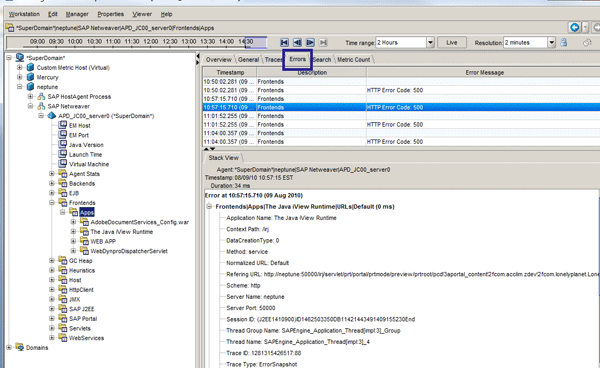Screen dimensions: 600x368
Task: Step the time window forward
Action: pyautogui.click(x=310, y=42)
